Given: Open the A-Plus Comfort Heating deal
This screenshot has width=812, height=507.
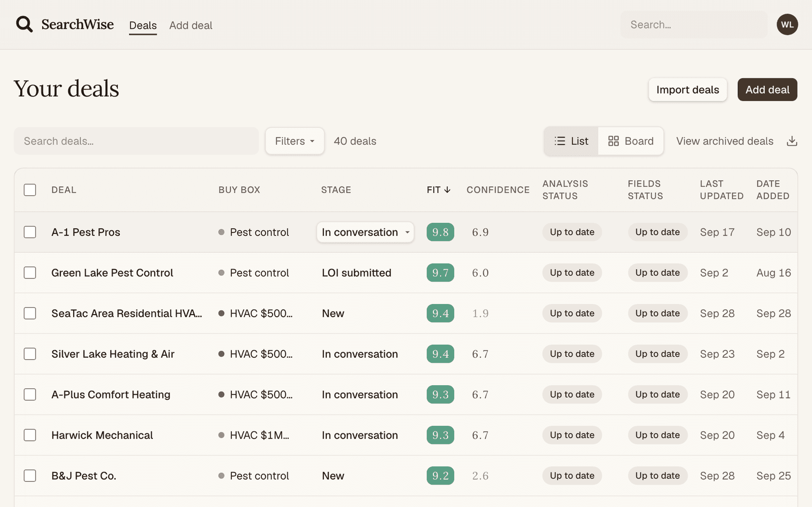Looking at the screenshot, I should click(x=111, y=394).
